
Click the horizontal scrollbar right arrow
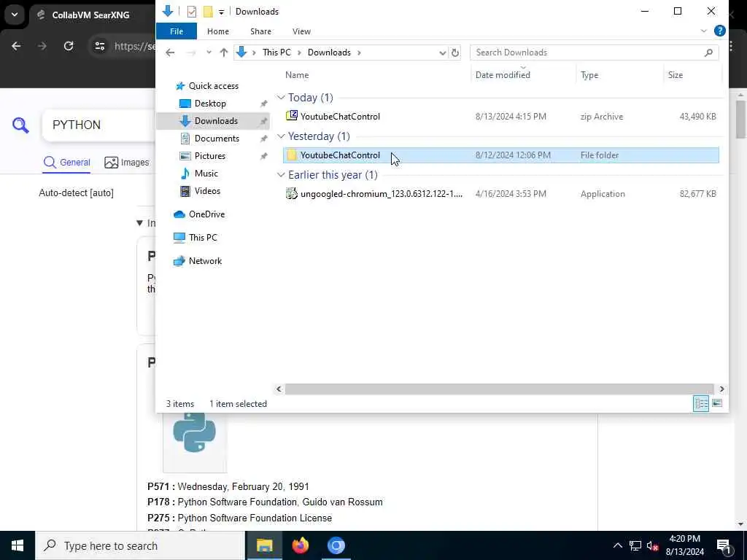click(x=721, y=389)
